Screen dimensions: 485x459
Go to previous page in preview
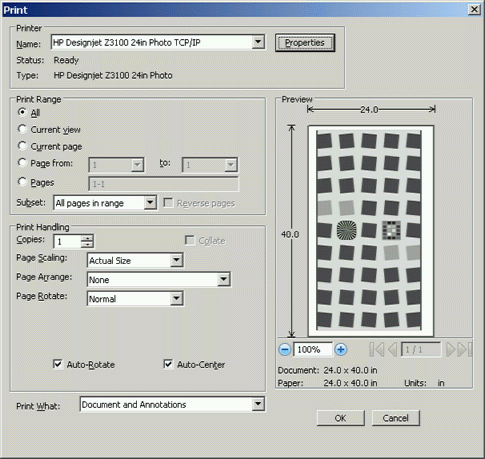click(392, 350)
